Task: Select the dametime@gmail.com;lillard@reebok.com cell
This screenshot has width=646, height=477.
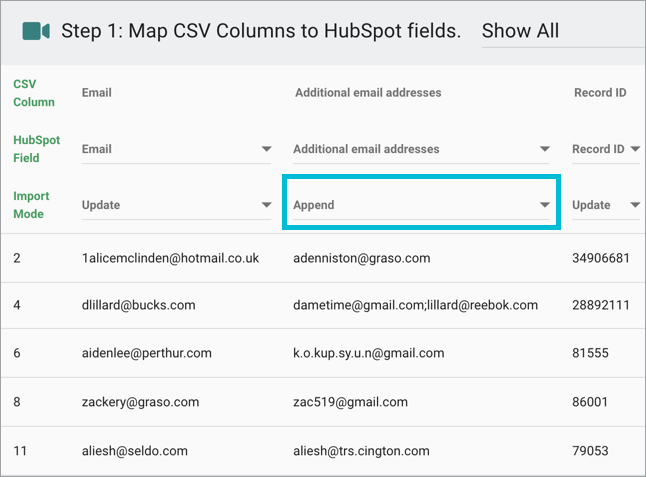Action: pos(416,305)
